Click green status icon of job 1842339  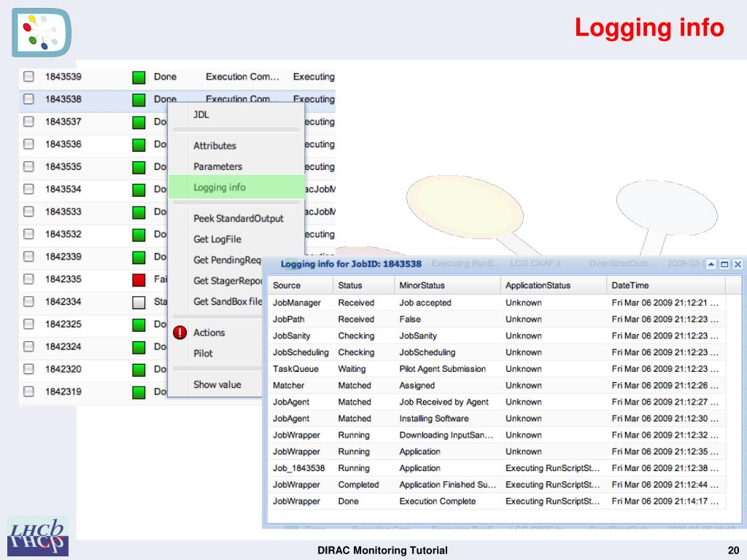coord(139,257)
